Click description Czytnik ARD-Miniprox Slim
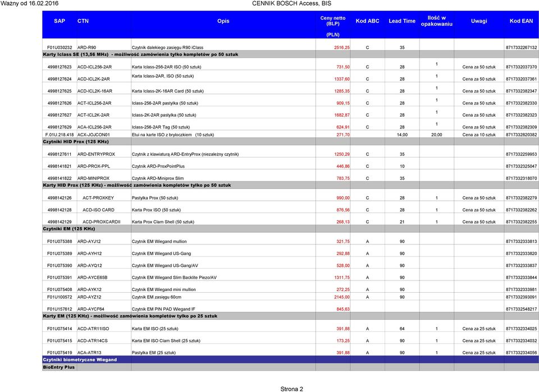539x392 pixels. click(x=158, y=178)
